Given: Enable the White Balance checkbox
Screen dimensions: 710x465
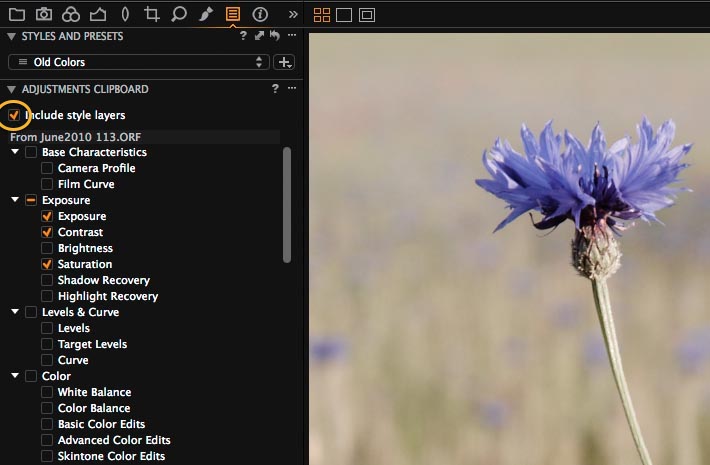Looking at the screenshot, I should coord(47,392).
